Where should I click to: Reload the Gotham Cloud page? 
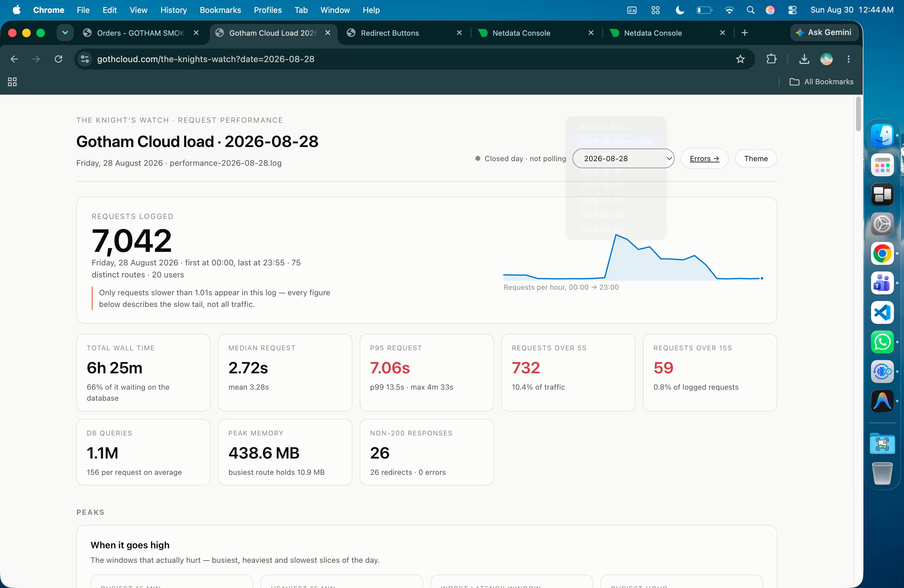58,59
